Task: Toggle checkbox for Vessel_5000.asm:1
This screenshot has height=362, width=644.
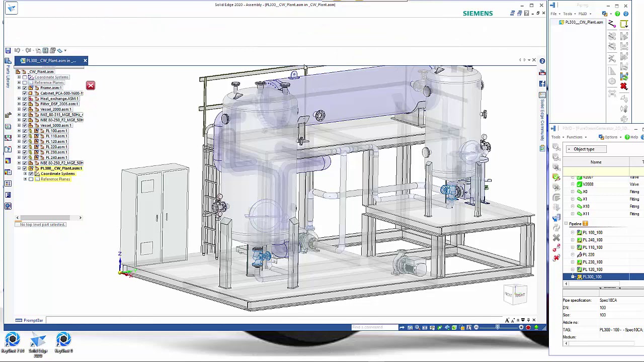Action: coord(25,125)
